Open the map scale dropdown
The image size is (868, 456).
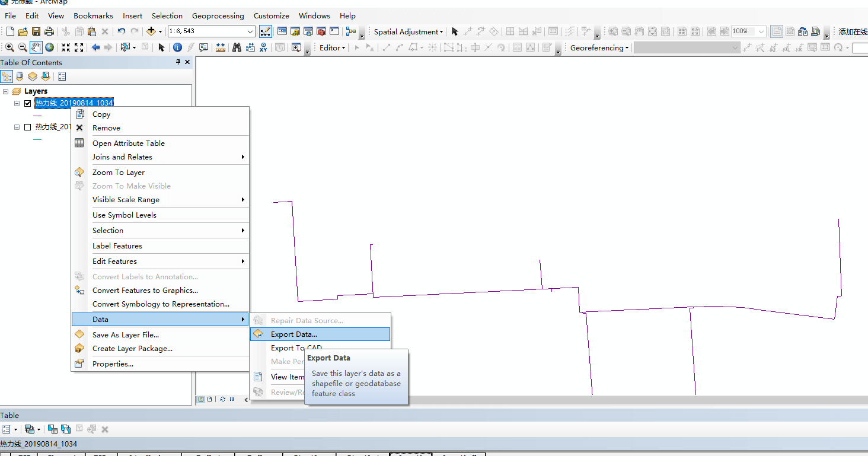tap(250, 31)
